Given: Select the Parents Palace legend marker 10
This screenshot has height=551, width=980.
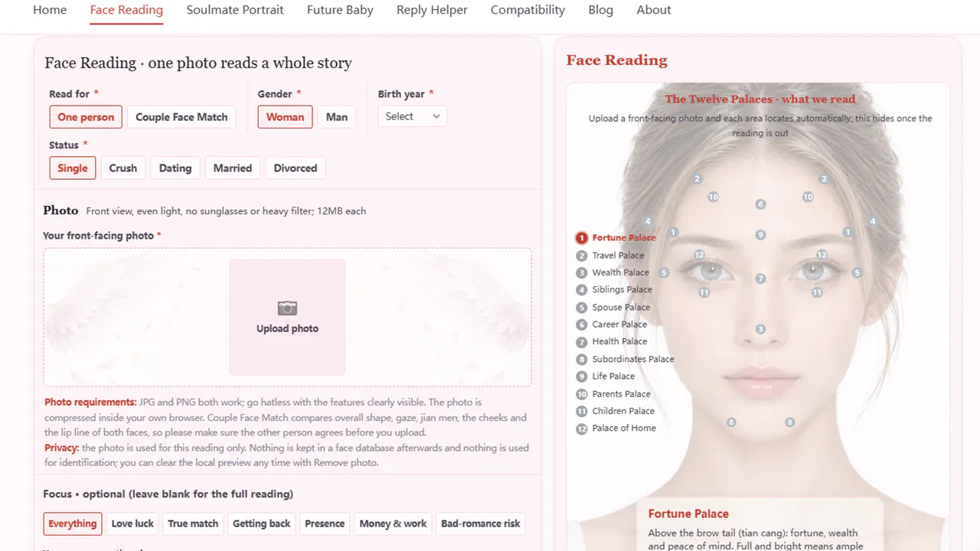Looking at the screenshot, I should 582,394.
